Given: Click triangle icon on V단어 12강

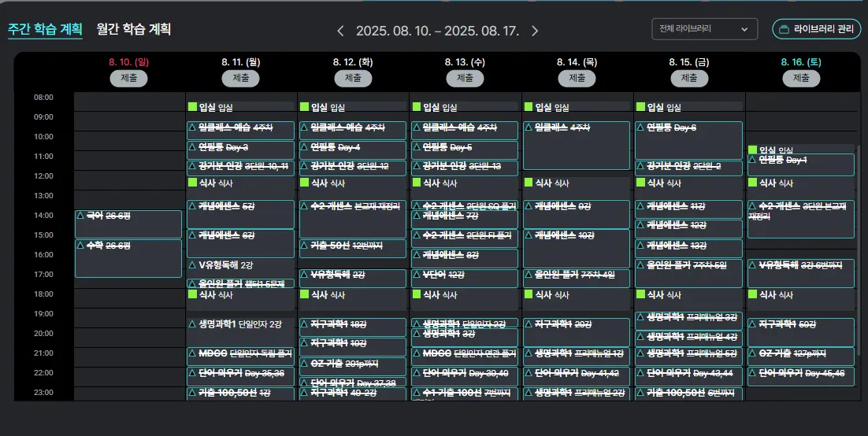Looking at the screenshot, I should [417, 275].
